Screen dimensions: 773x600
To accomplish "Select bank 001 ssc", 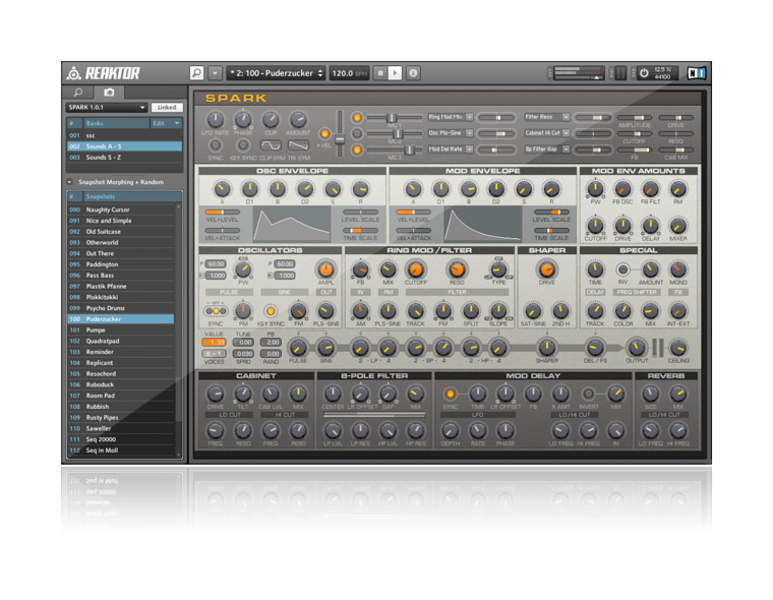I will pos(124,136).
